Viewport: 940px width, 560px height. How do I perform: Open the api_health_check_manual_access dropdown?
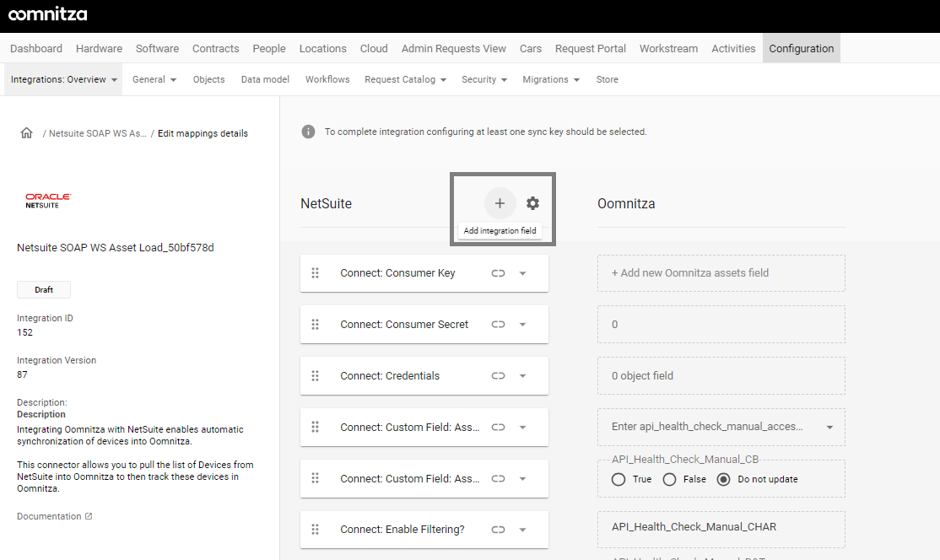pos(829,428)
